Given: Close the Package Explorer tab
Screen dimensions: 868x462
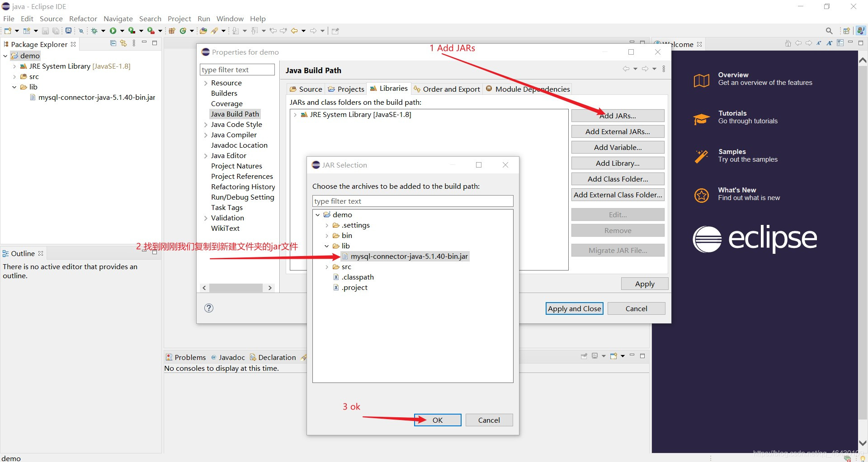Looking at the screenshot, I should coord(73,44).
